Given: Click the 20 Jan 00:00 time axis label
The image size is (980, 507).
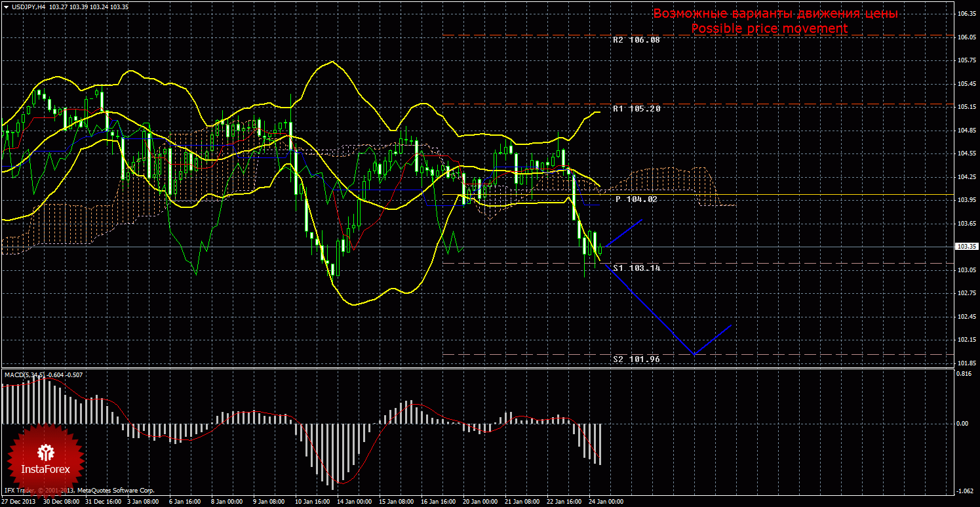Looking at the screenshot, I should point(481,502).
